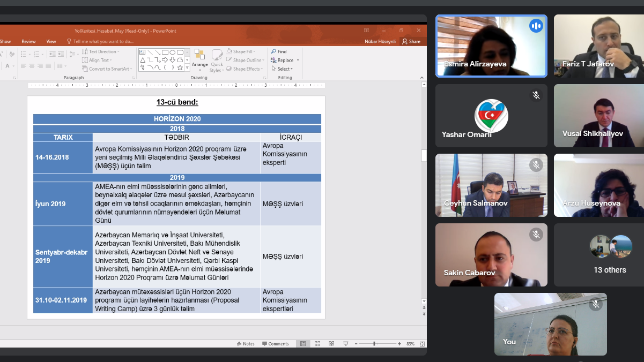This screenshot has width=644, height=362.
Task: Select the Isosceles Triangle shape
Action: tap(143, 60)
